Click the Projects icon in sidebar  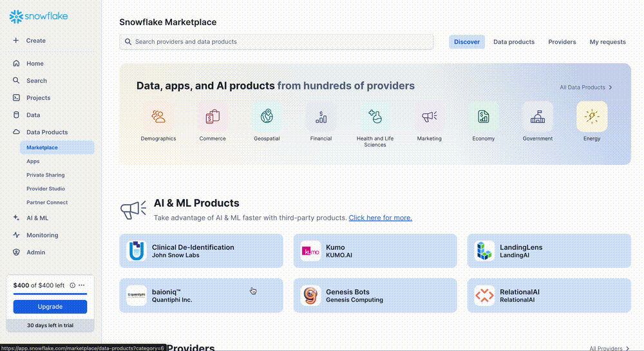point(16,98)
